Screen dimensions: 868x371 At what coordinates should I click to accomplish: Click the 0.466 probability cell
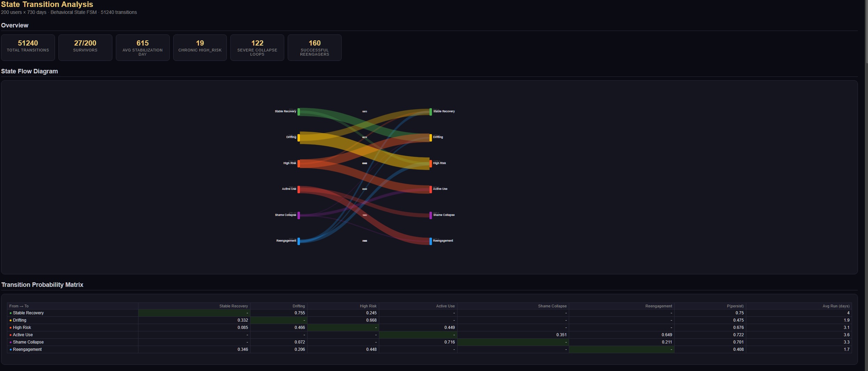(x=279, y=328)
